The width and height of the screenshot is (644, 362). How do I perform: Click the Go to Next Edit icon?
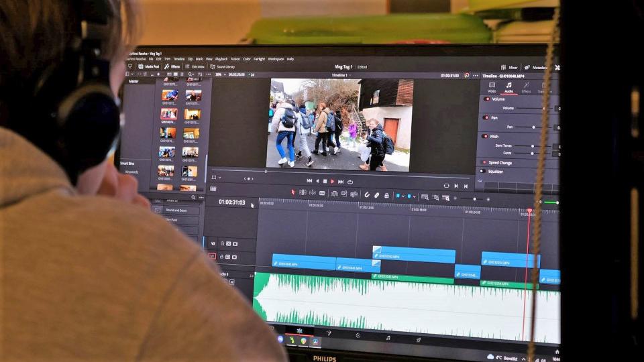(x=456, y=186)
